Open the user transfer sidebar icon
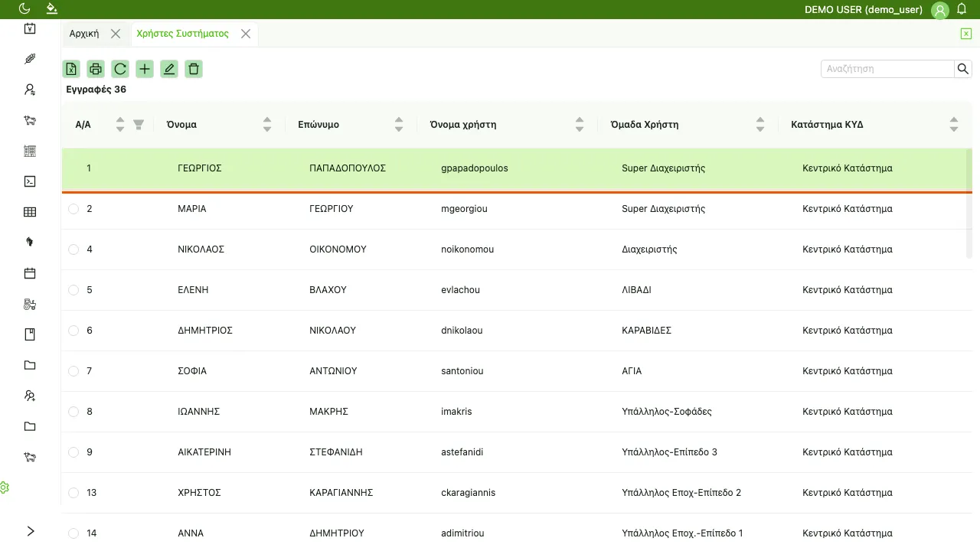 30,90
